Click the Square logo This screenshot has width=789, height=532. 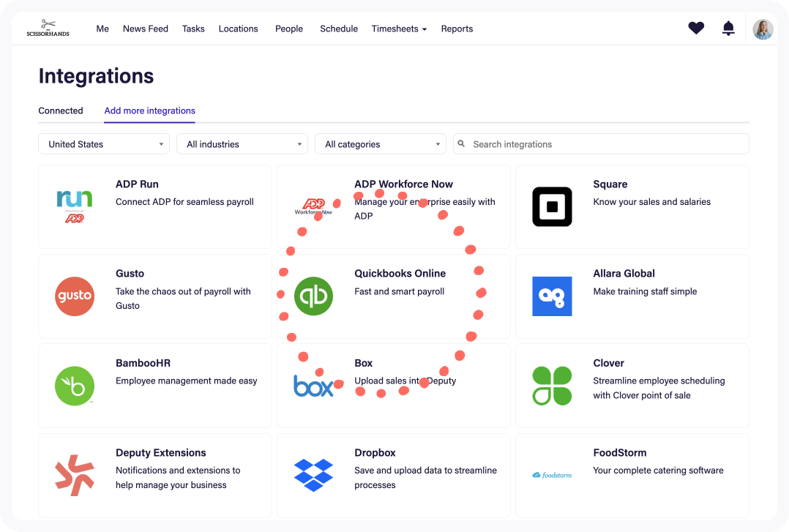coord(552,206)
